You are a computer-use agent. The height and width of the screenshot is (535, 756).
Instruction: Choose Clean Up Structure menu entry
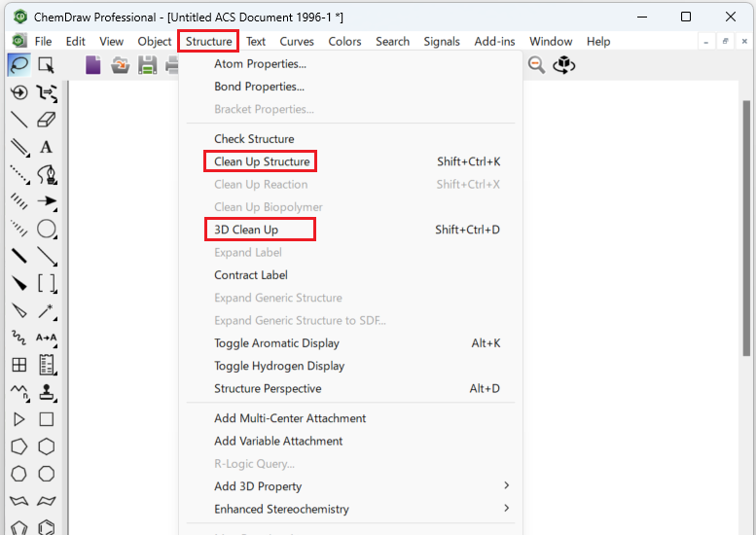click(262, 161)
